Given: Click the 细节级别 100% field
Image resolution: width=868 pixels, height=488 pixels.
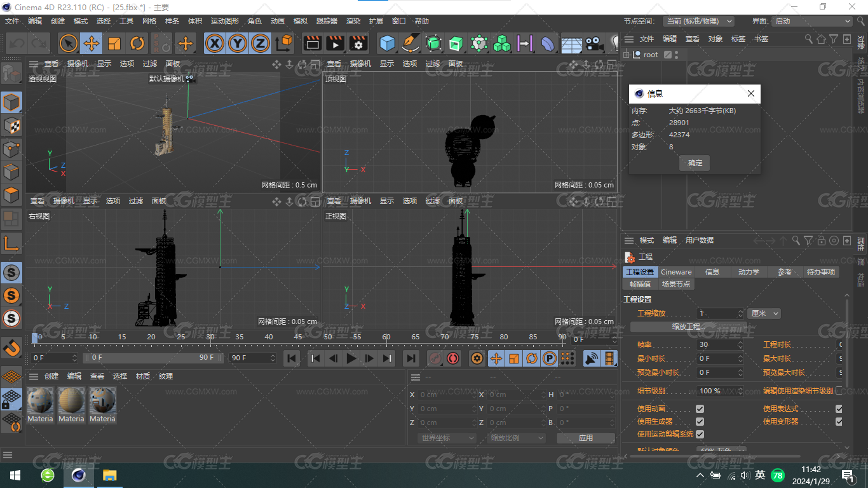Looking at the screenshot, I should (x=719, y=391).
